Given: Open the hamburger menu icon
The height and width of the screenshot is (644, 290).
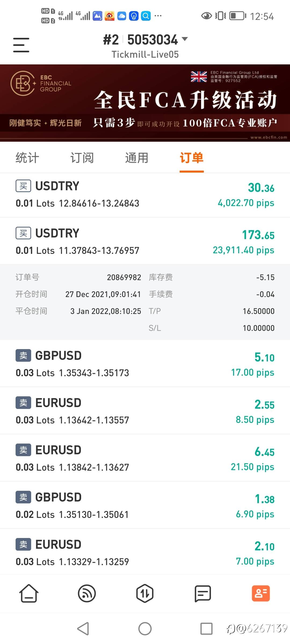Looking at the screenshot, I should [21, 45].
